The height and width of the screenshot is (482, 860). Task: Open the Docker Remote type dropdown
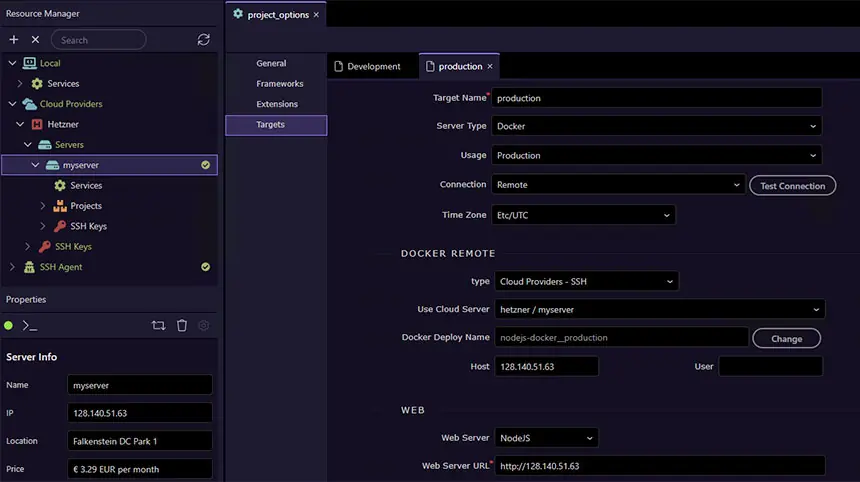tap(586, 281)
